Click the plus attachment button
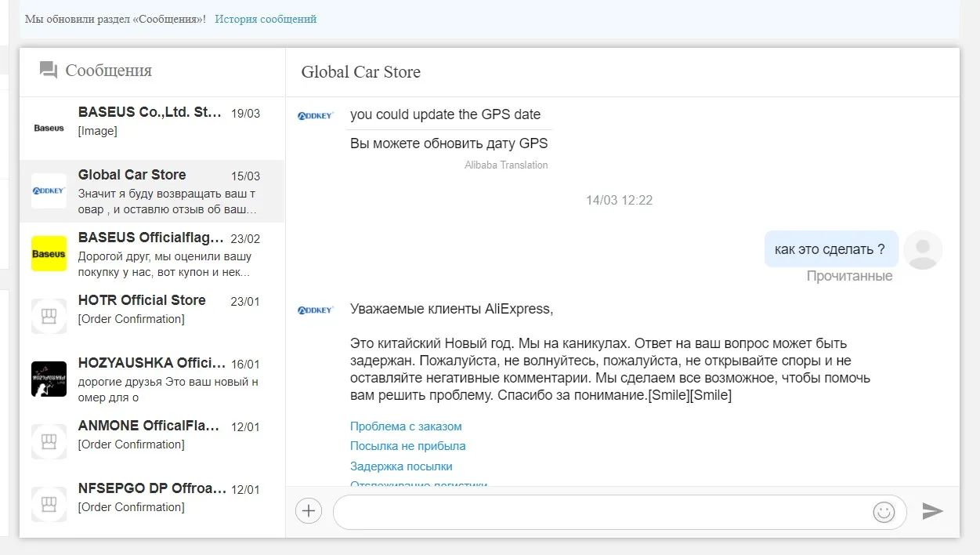The width and height of the screenshot is (980, 555). pos(309,511)
